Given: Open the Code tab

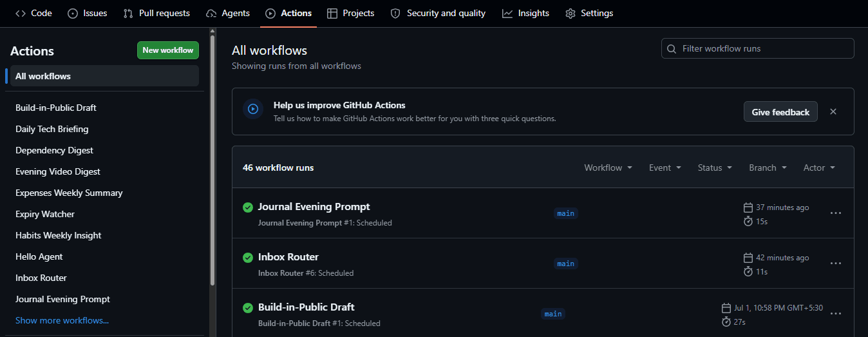Looking at the screenshot, I should pyautogui.click(x=33, y=13).
